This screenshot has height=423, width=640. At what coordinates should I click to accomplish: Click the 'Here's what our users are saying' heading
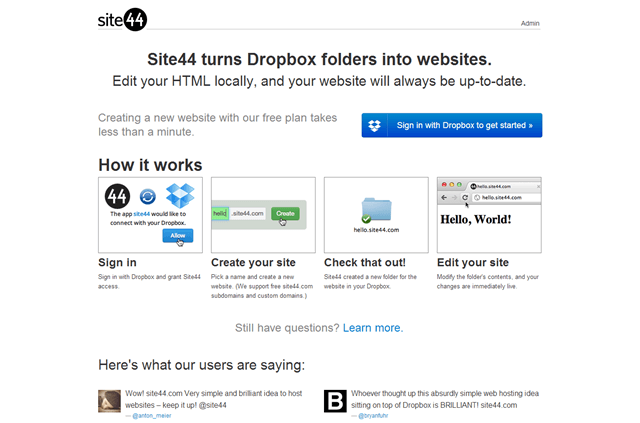pos(202,365)
